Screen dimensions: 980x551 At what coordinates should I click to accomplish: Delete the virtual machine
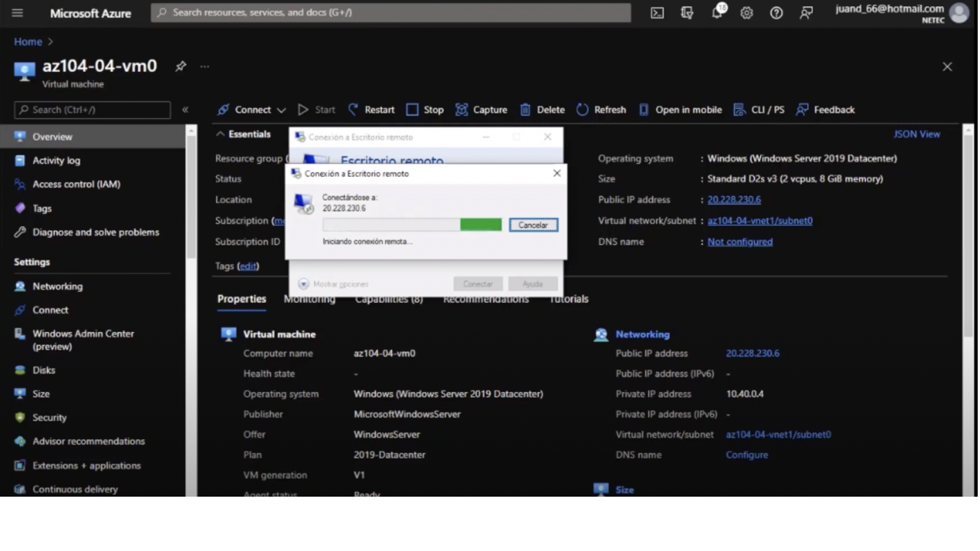pos(542,109)
